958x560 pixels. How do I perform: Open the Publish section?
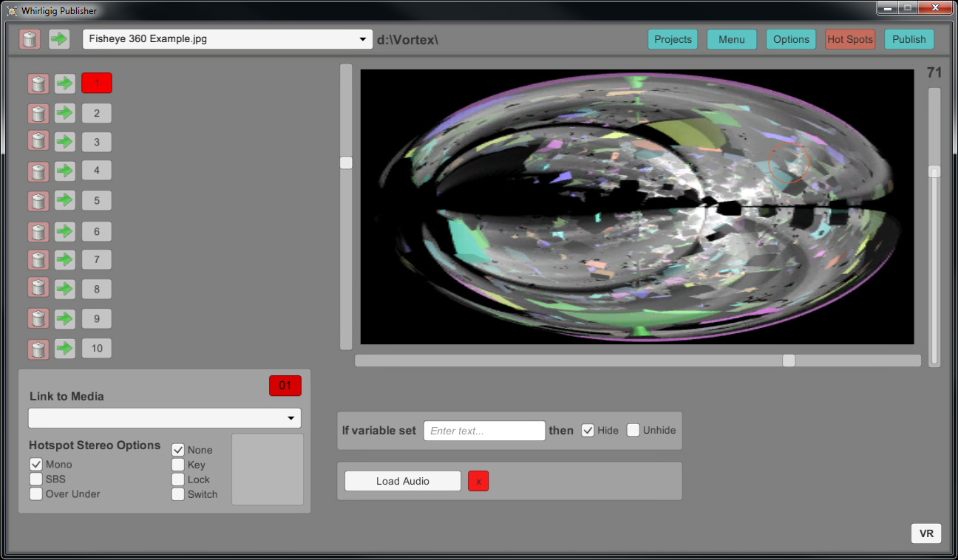tap(909, 39)
